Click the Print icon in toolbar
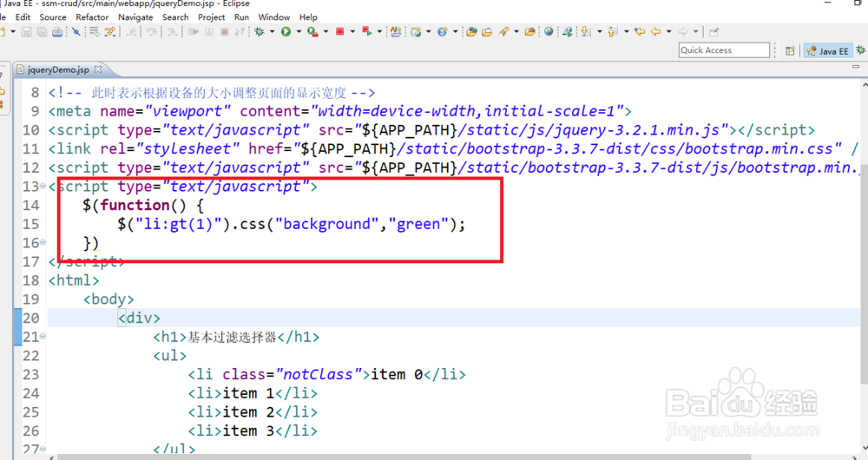This screenshot has width=868, height=460. tap(57, 32)
